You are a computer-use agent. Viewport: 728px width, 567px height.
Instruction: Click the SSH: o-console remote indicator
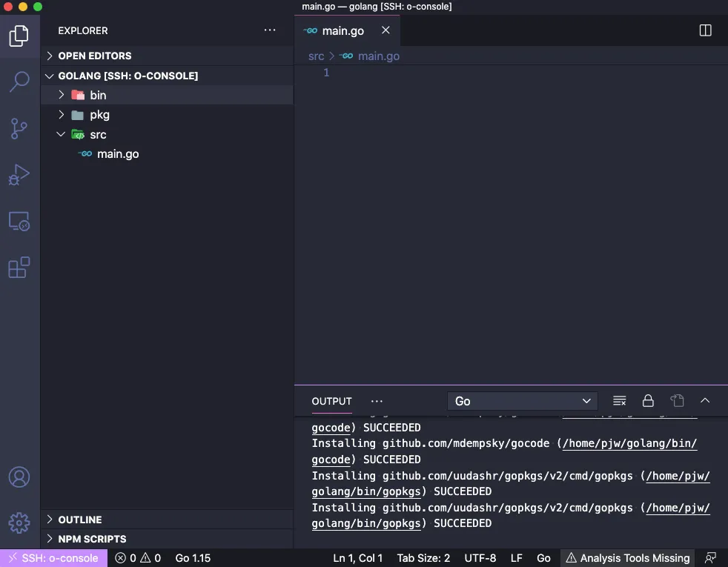[x=54, y=557]
